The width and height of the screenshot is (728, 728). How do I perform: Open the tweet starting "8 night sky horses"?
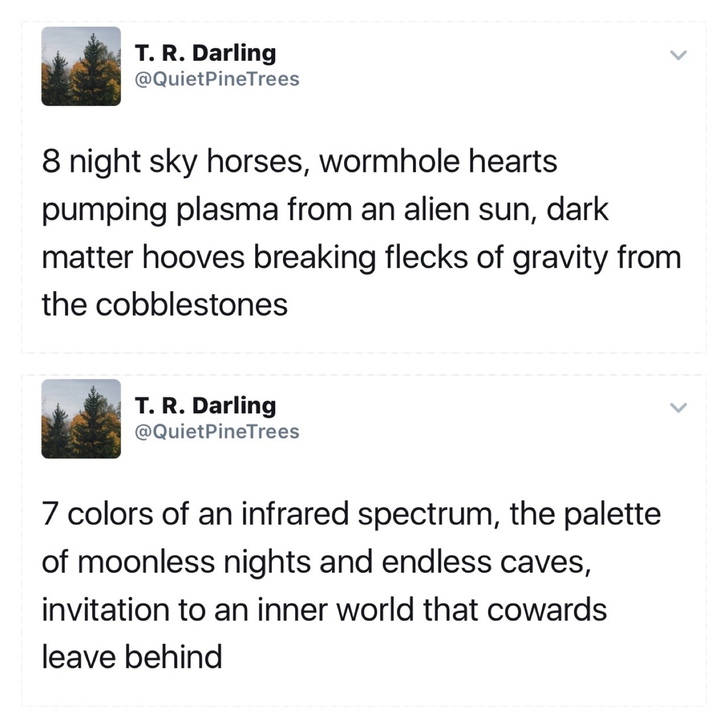(299, 162)
